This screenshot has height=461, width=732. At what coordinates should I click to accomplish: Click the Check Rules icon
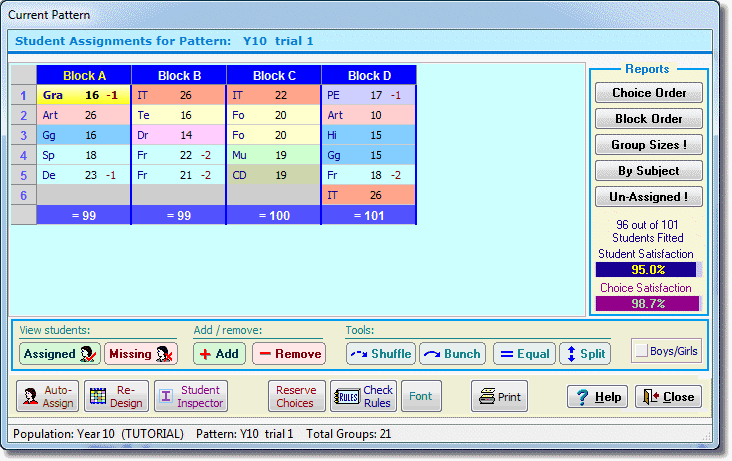pyautogui.click(x=347, y=397)
